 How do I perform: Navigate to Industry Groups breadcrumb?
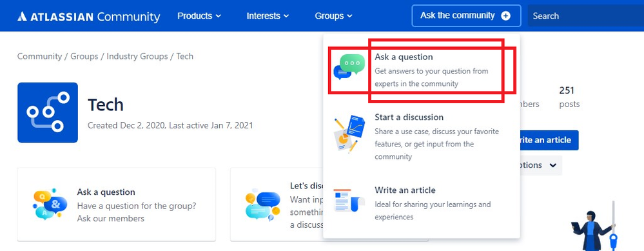pyautogui.click(x=137, y=56)
